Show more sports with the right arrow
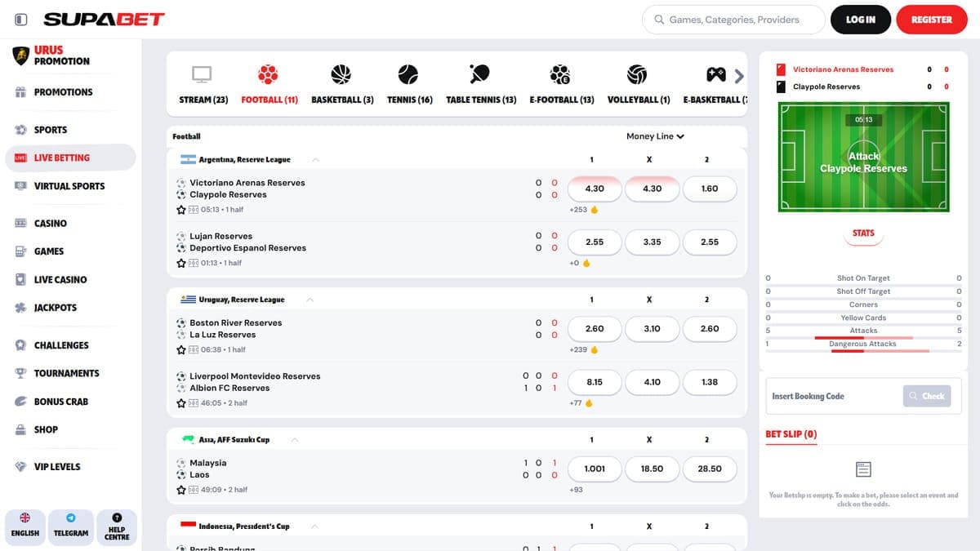The height and width of the screenshot is (551, 980). 739,76
